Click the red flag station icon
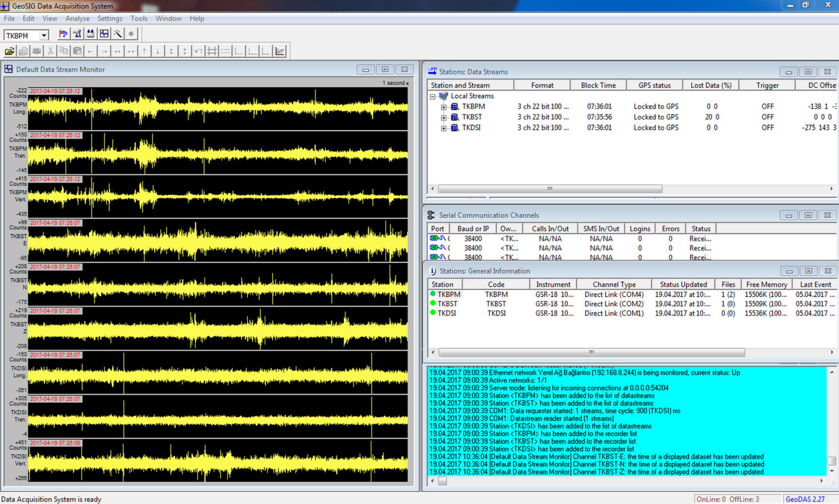The image size is (839, 504). tap(63, 34)
